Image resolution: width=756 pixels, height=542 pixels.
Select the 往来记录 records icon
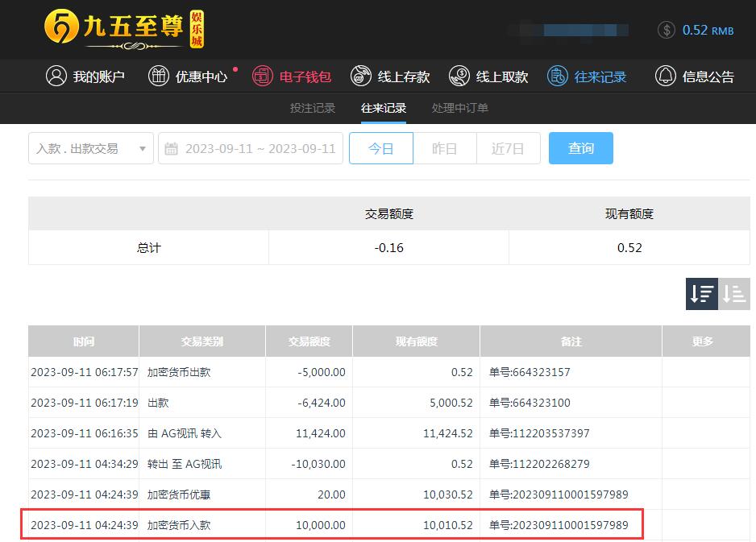[558, 77]
